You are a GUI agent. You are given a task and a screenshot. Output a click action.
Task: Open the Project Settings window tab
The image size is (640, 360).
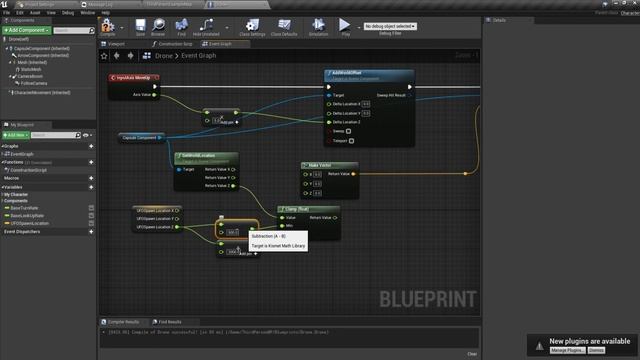pyautogui.click(x=42, y=4)
